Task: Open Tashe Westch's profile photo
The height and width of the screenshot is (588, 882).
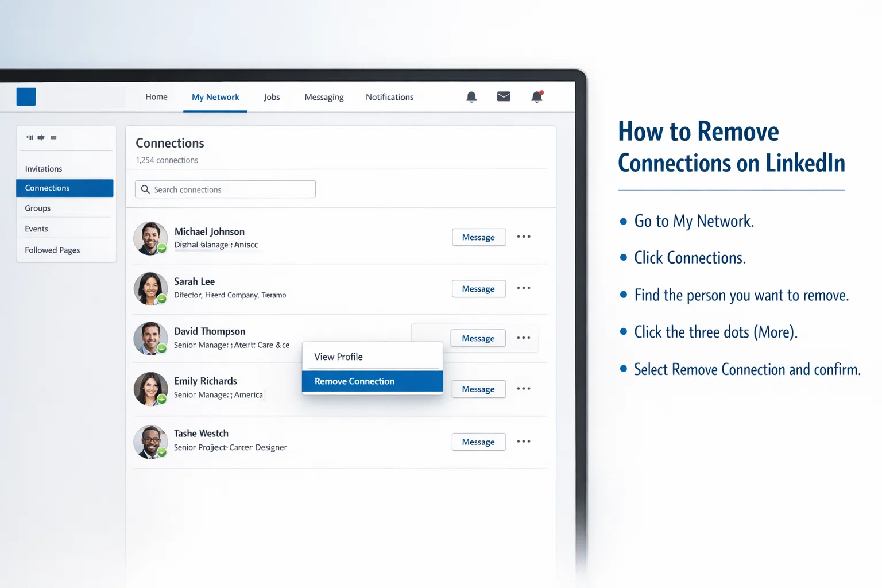Action: pyautogui.click(x=150, y=442)
